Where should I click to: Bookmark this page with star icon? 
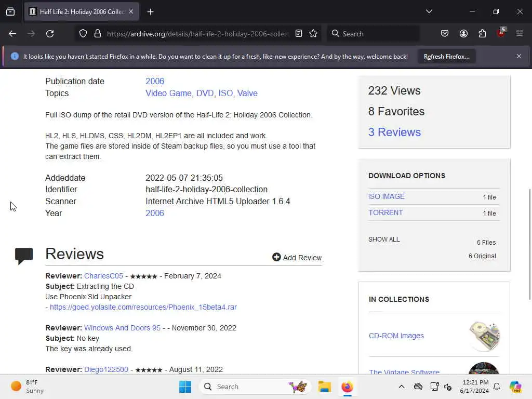tap(313, 33)
